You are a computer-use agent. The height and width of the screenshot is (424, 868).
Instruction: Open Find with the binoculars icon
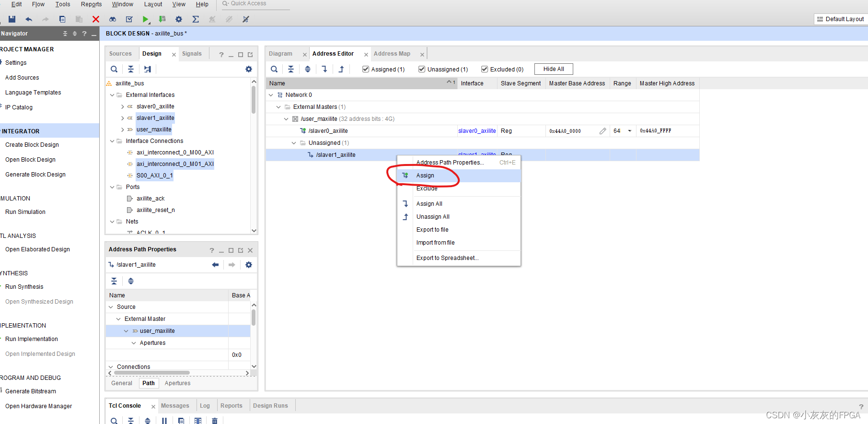pyautogui.click(x=113, y=19)
